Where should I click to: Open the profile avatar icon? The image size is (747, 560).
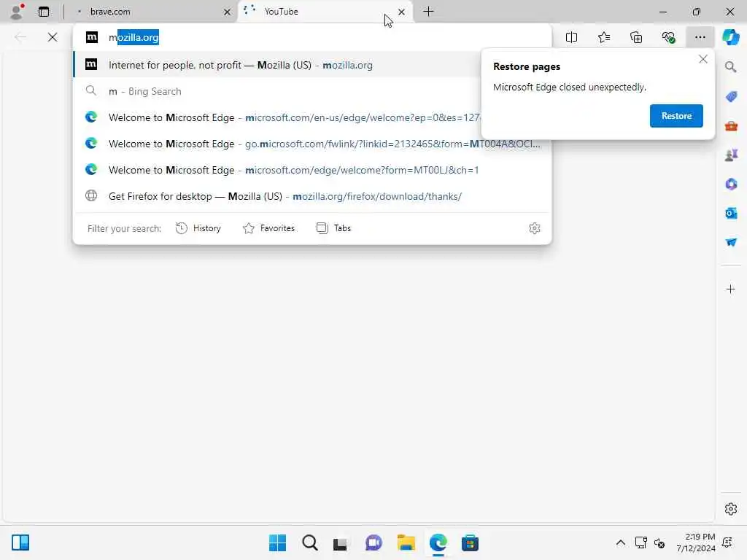pyautogui.click(x=17, y=12)
